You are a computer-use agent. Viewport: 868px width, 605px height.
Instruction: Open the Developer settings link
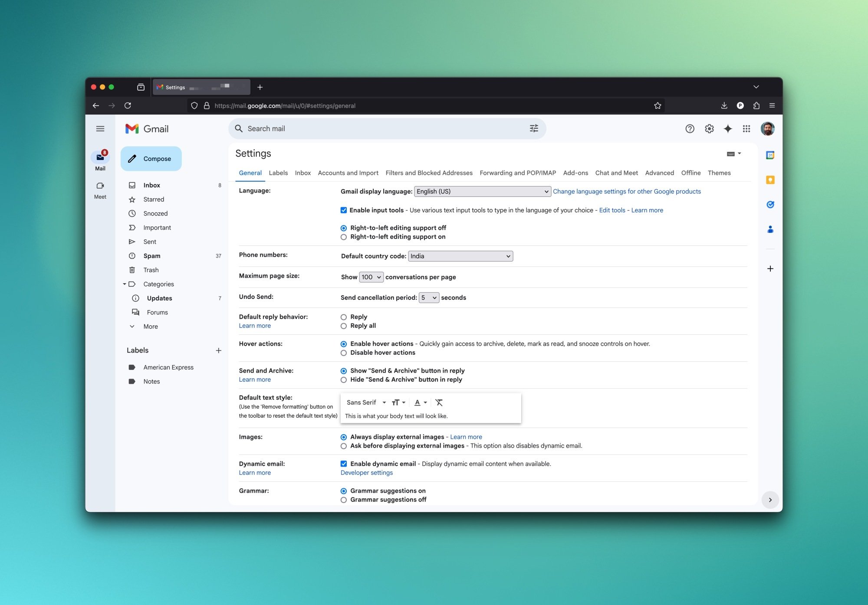click(x=367, y=473)
